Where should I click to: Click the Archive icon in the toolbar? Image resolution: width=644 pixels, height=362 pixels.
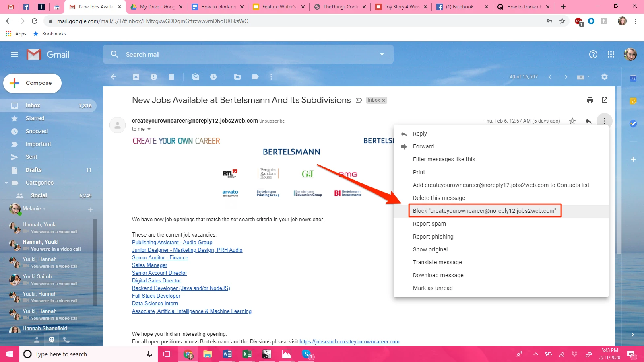tap(136, 77)
